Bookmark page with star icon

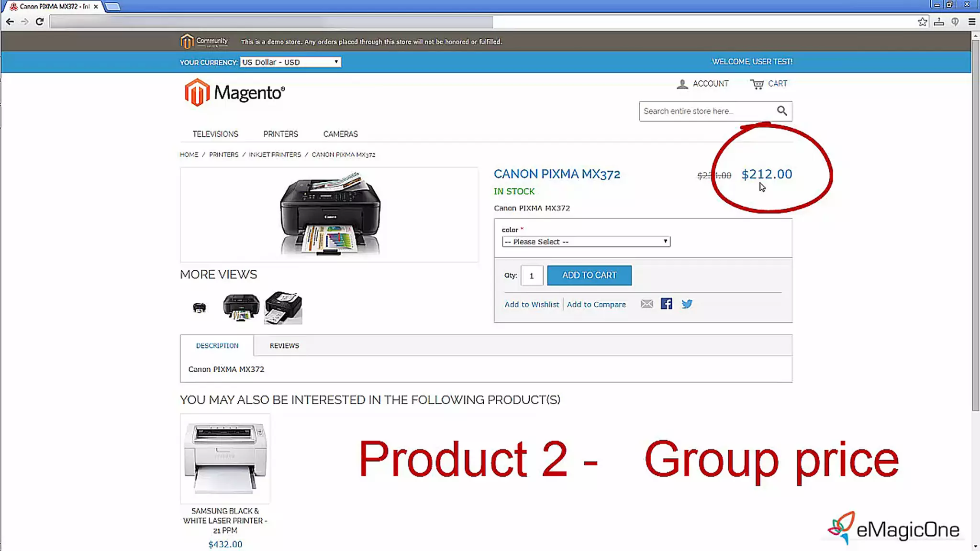tap(922, 22)
